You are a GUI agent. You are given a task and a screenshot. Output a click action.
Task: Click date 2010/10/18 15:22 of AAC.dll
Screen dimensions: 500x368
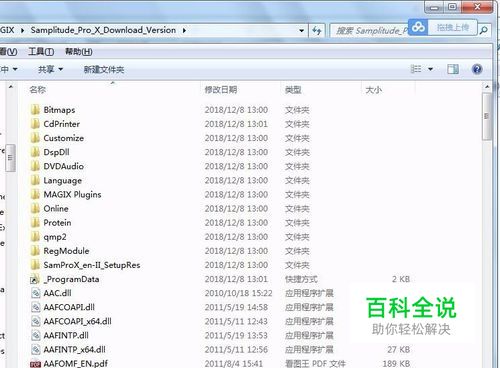tap(238, 293)
